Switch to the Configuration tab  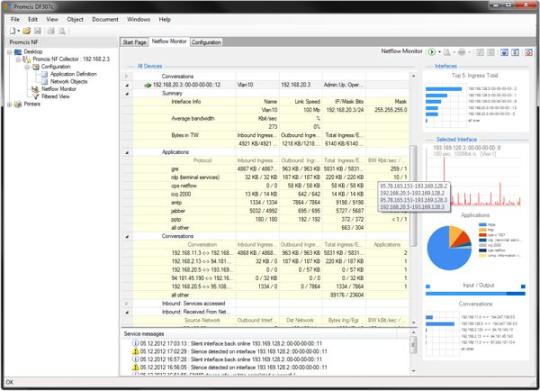tap(206, 42)
